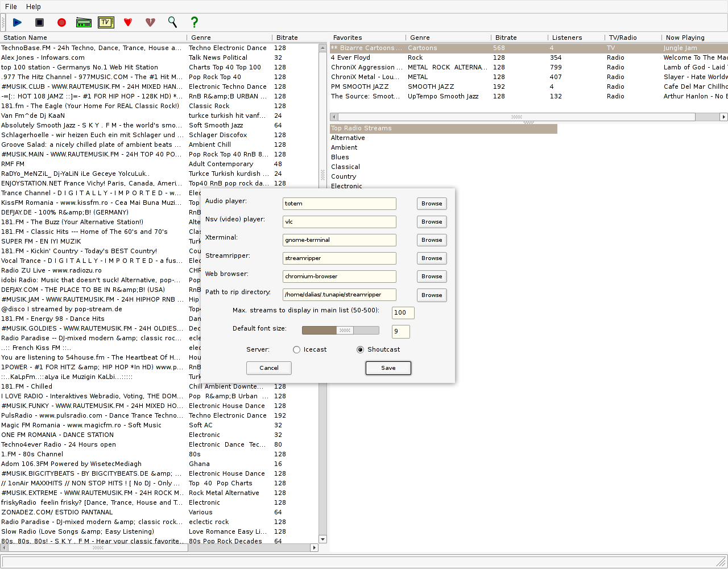Screen dimensions: 728x569
Task: Select the 4 Ever Floyd favorite
Action: [529, 58]
